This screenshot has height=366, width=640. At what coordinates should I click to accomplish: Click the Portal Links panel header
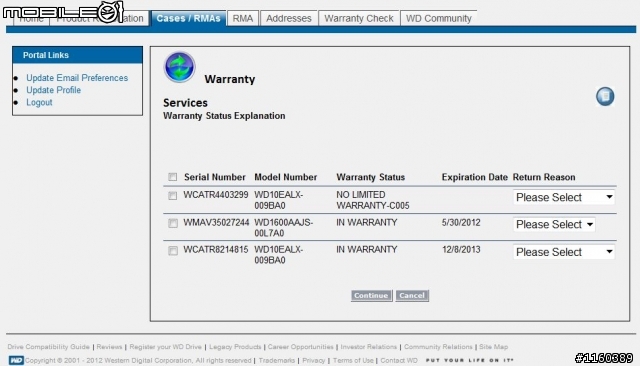coord(78,55)
